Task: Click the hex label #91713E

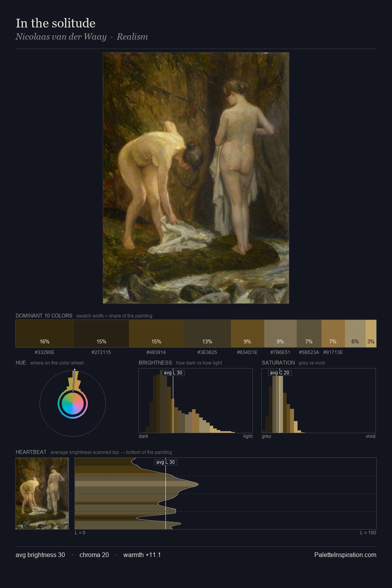Action: point(333,352)
